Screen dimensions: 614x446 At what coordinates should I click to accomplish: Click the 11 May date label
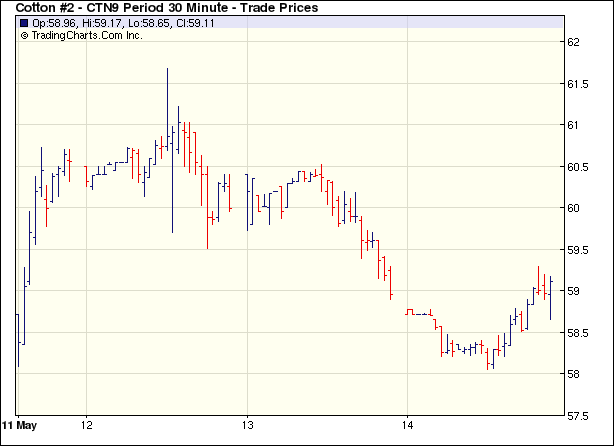point(18,423)
